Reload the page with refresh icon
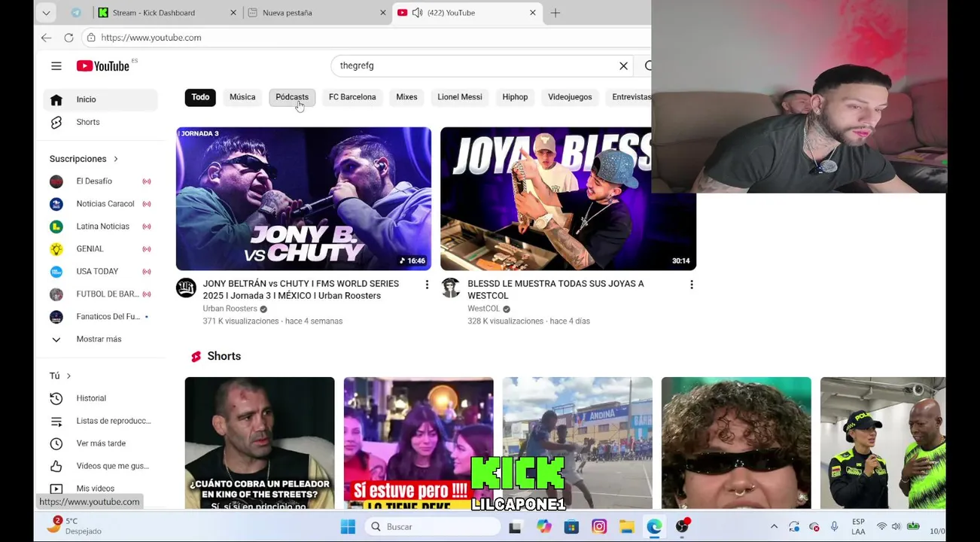 tap(68, 38)
